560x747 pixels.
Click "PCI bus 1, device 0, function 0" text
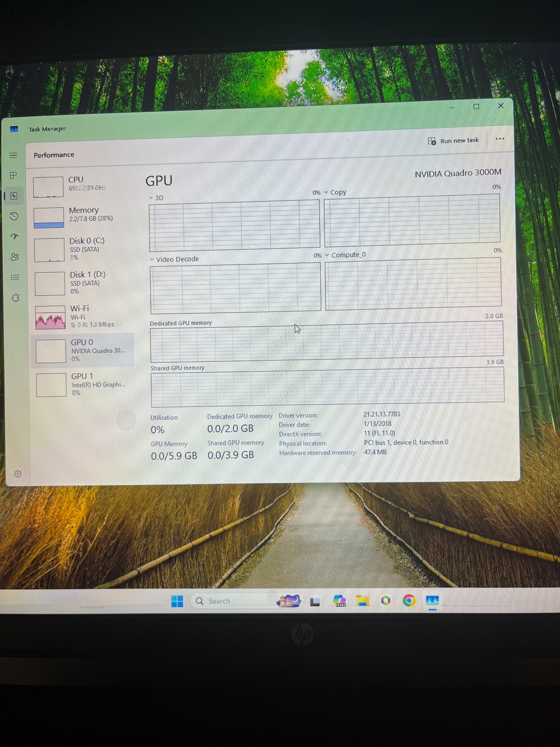(x=406, y=442)
